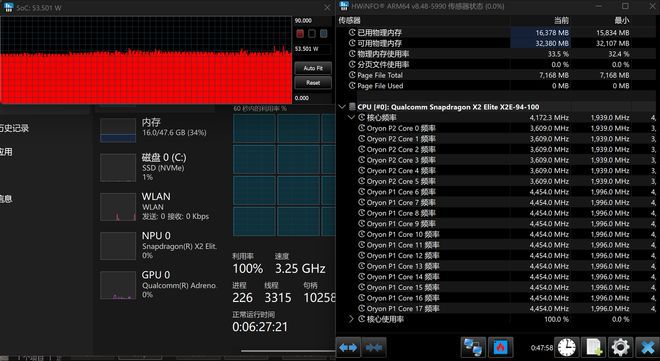Click the 3.25 GHz speed value
The width and height of the screenshot is (660, 361).
tap(300, 268)
